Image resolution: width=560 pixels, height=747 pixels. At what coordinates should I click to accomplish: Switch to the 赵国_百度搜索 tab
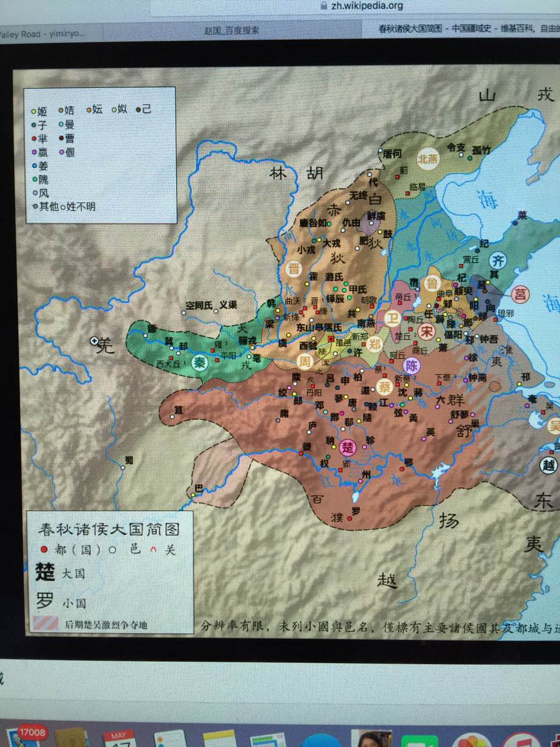point(232,30)
